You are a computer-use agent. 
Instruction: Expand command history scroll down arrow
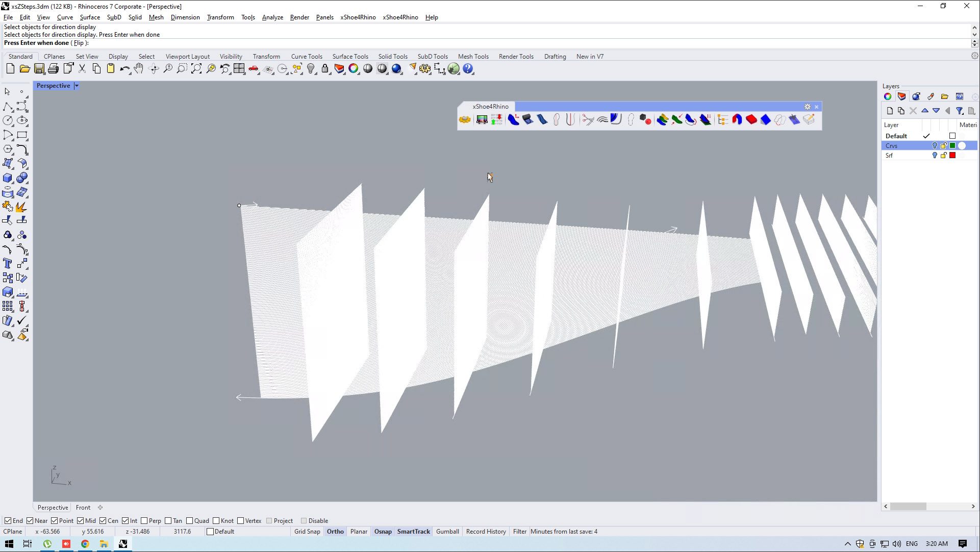coord(974,35)
